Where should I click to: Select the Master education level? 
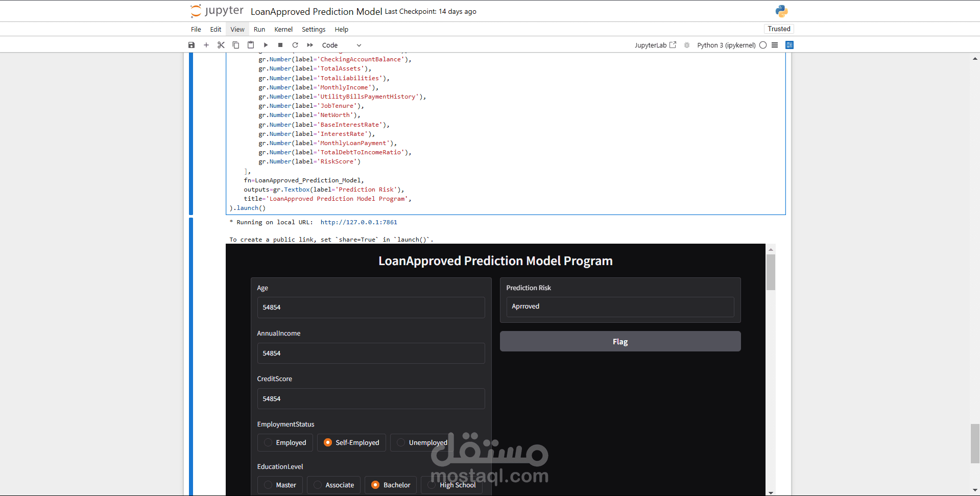click(280, 485)
